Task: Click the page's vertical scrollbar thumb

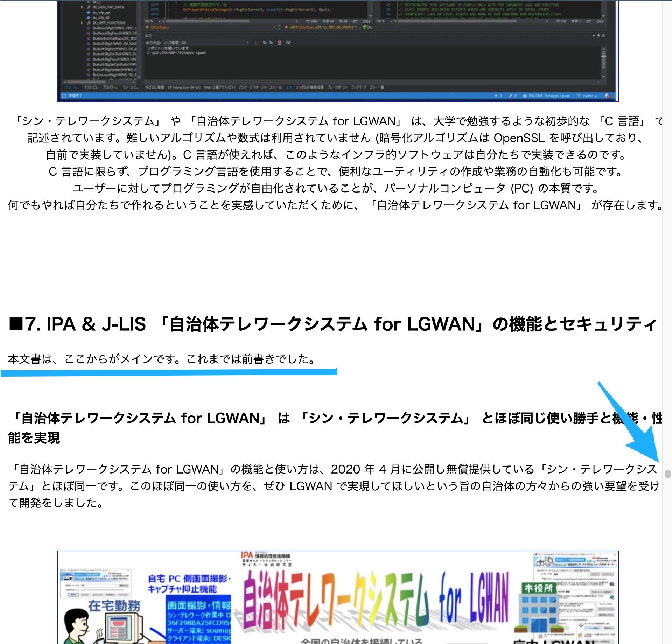Action: [667, 474]
